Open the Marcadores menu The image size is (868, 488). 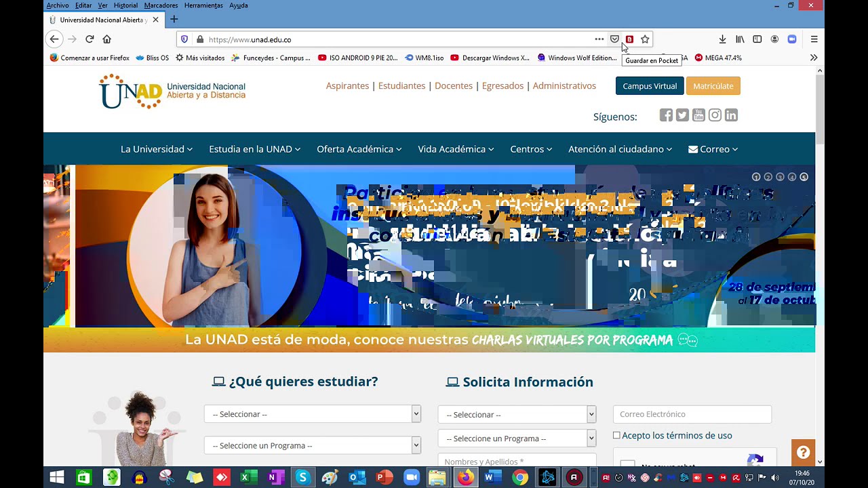pos(161,5)
